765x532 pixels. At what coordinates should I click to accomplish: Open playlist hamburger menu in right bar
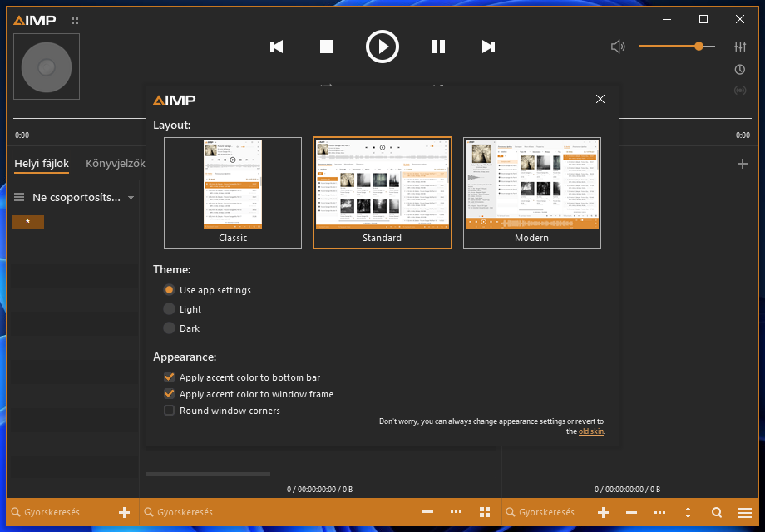744,512
